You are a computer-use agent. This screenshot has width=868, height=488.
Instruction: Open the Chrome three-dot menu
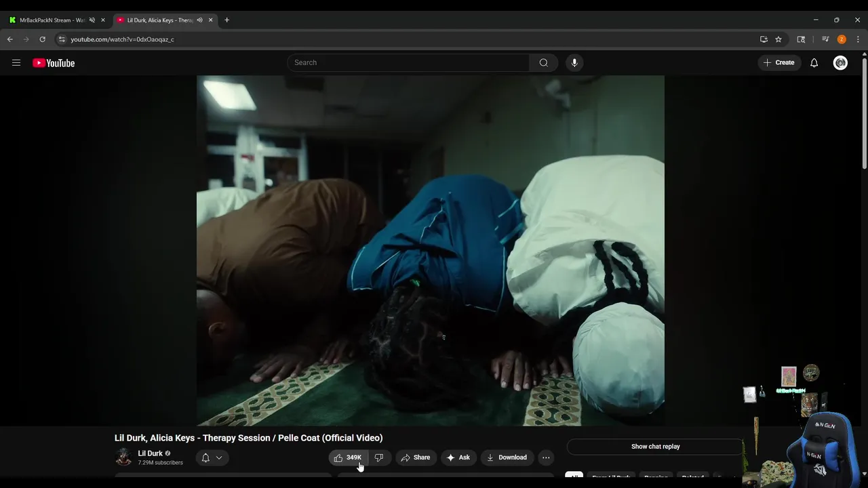point(858,39)
